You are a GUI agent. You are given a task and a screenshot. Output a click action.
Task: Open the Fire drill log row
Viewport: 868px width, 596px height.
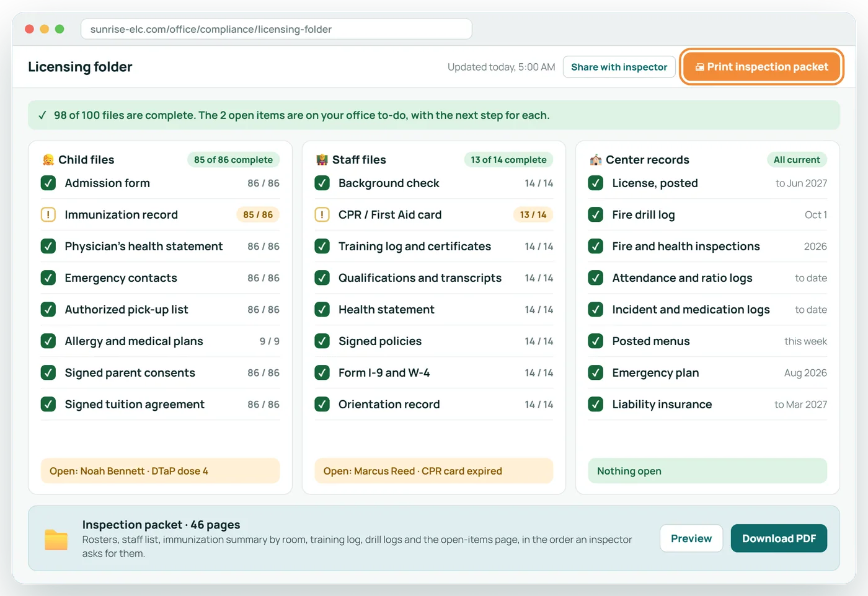pos(707,215)
